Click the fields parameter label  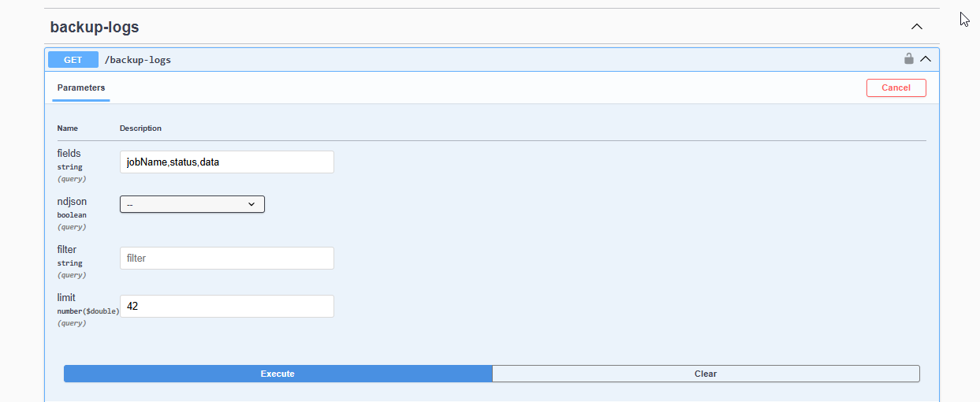point(69,154)
